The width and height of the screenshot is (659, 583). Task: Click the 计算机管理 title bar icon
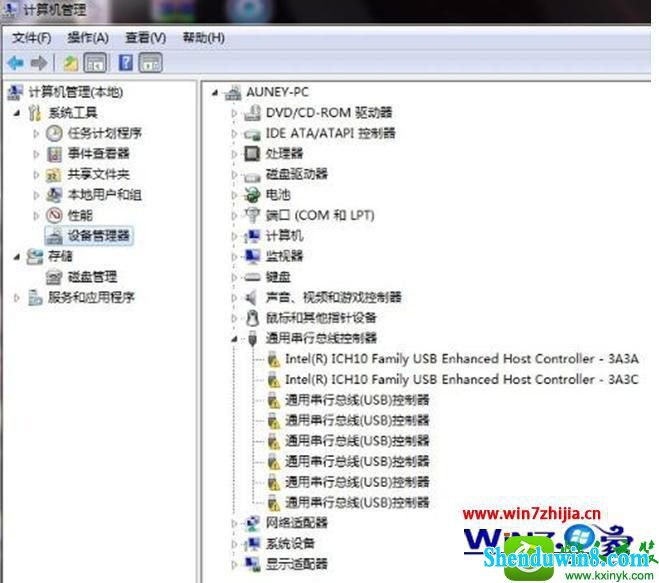pyautogui.click(x=10, y=9)
